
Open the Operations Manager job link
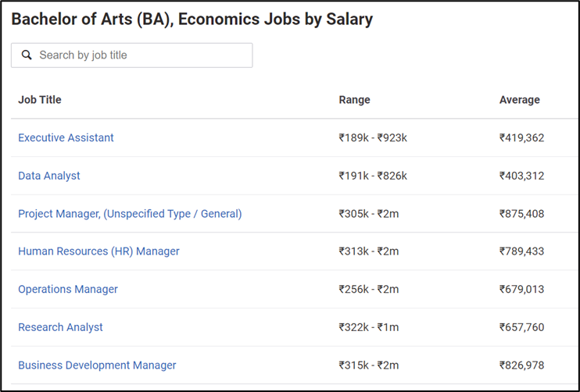point(68,289)
